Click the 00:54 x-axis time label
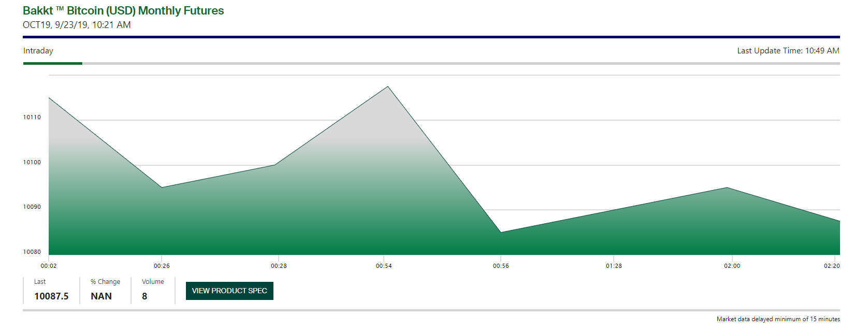This screenshot has height=330, width=868. point(384,266)
